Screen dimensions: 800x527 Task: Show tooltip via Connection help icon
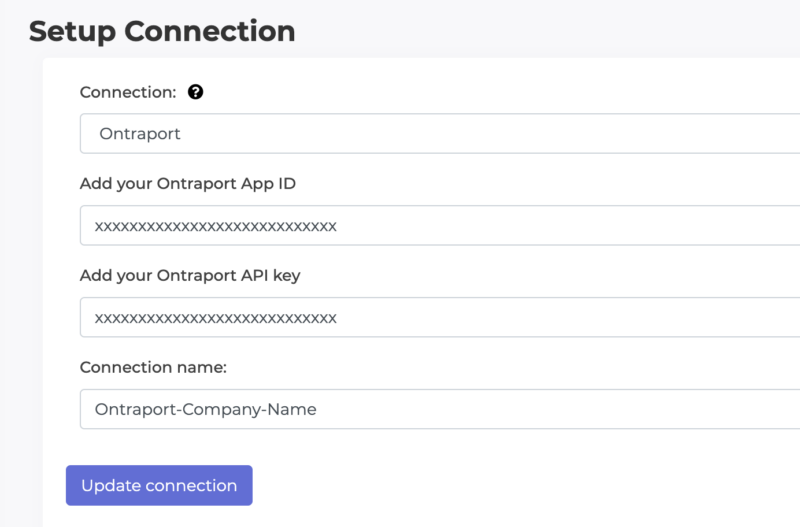pos(195,92)
